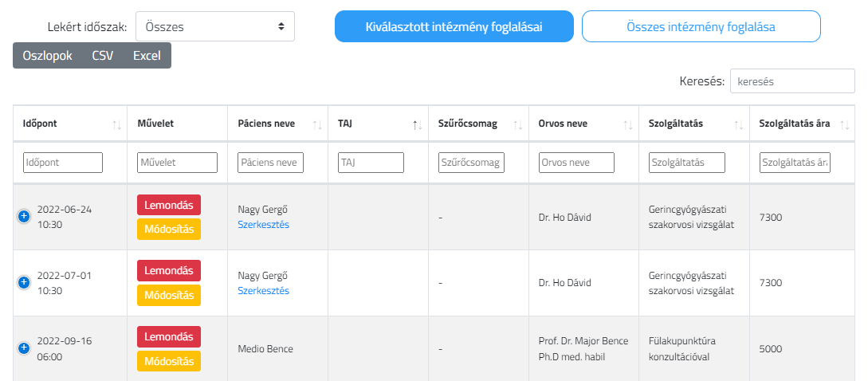Open the Lekért időszak dropdown
This screenshot has width=868, height=381.
[x=214, y=26]
